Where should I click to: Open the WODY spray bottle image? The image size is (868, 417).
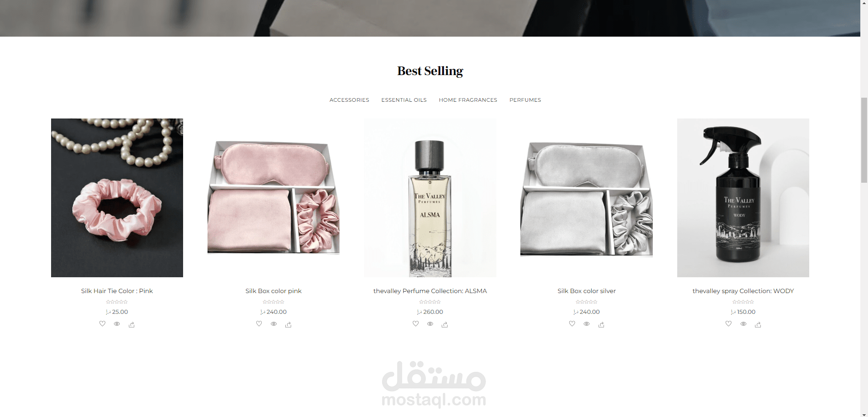(x=743, y=198)
